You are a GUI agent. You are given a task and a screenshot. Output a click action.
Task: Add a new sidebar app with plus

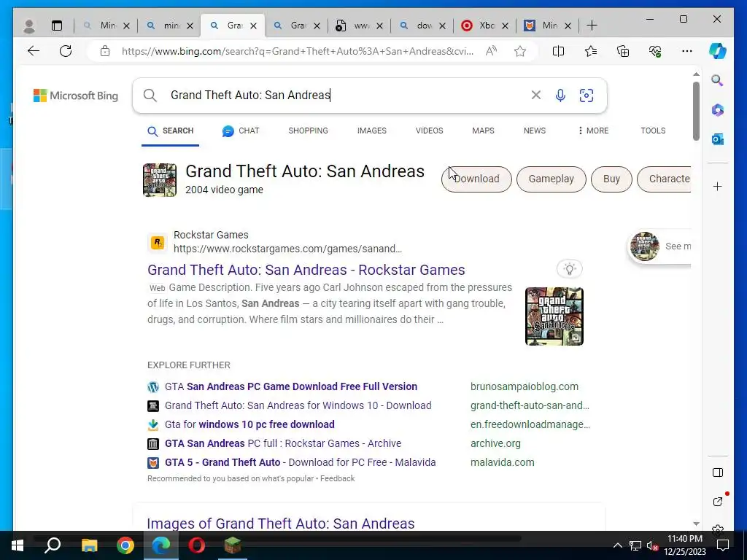point(718,186)
